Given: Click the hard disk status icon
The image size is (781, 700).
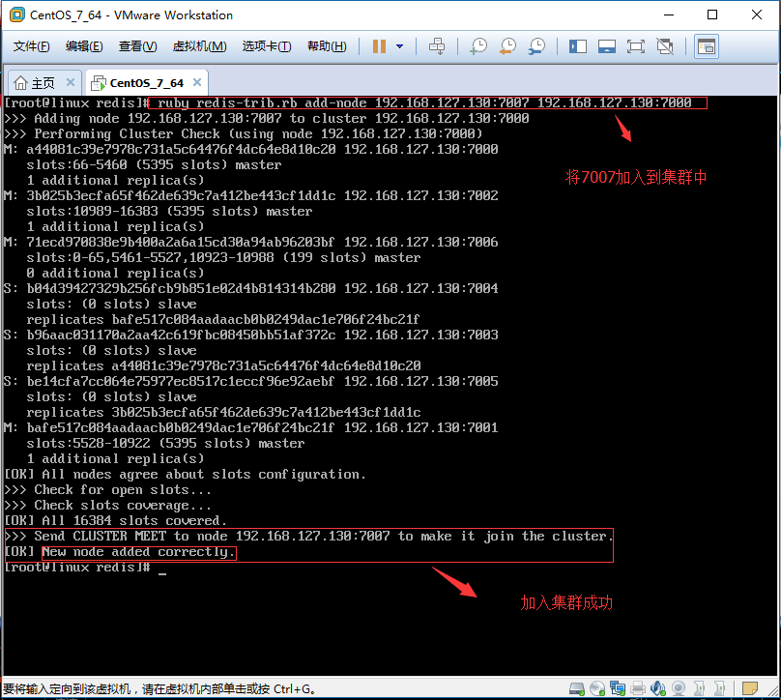Looking at the screenshot, I should click(x=577, y=688).
